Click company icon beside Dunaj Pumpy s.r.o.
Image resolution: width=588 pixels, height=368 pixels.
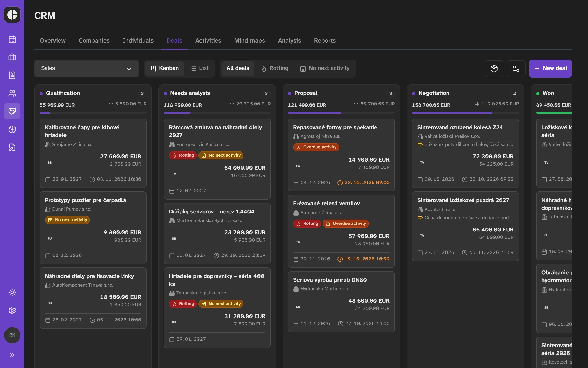click(x=48, y=209)
